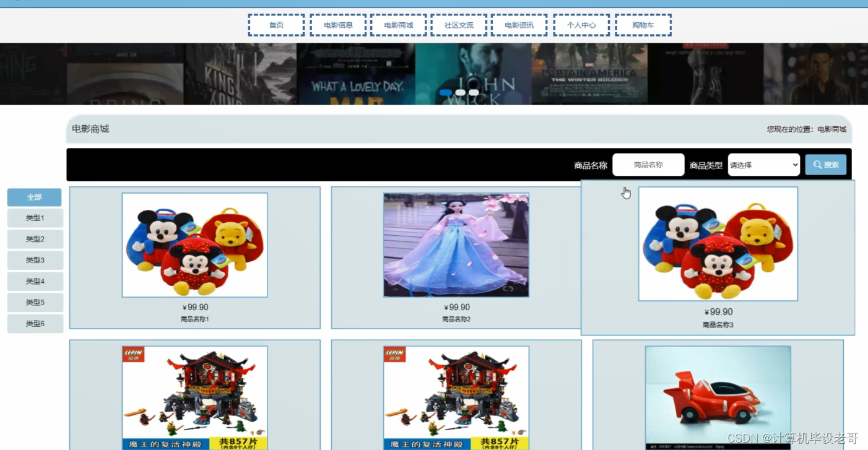Click the What a Lovely Day poster
Image resolution: width=868 pixels, height=450 pixels.
(357, 74)
